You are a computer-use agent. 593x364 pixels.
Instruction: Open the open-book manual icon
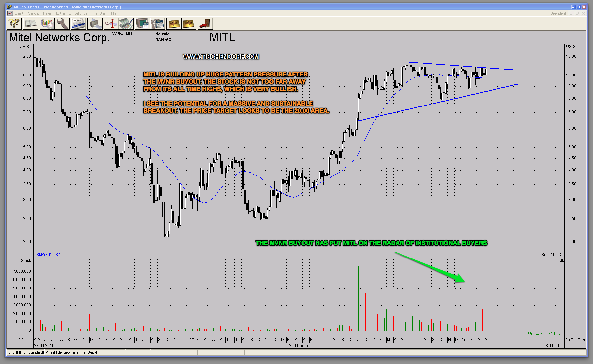point(30,24)
